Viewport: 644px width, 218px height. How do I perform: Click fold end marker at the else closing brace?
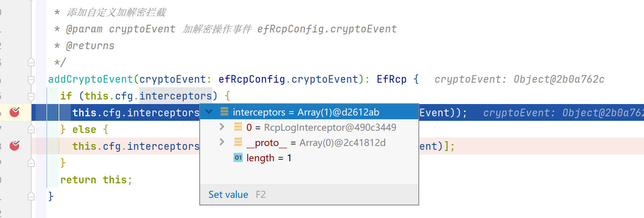[x=31, y=163]
